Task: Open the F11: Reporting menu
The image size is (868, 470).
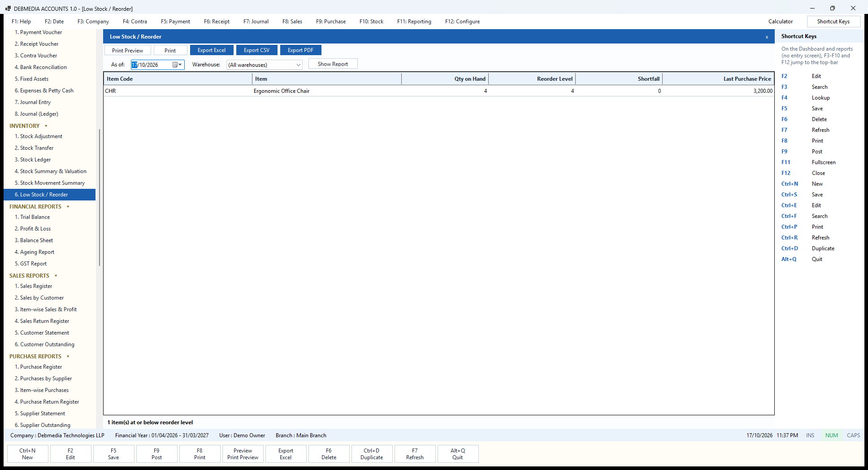Action: [414, 22]
